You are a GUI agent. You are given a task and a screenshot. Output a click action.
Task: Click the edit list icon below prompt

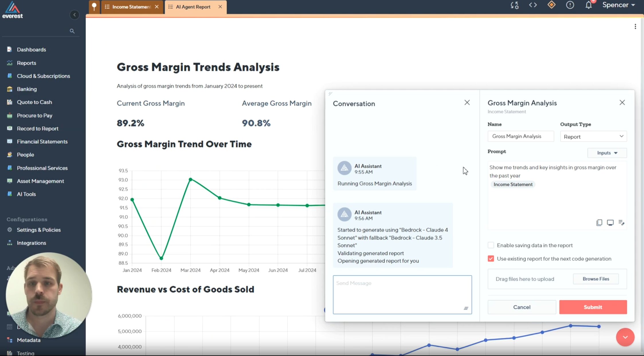[x=621, y=223]
